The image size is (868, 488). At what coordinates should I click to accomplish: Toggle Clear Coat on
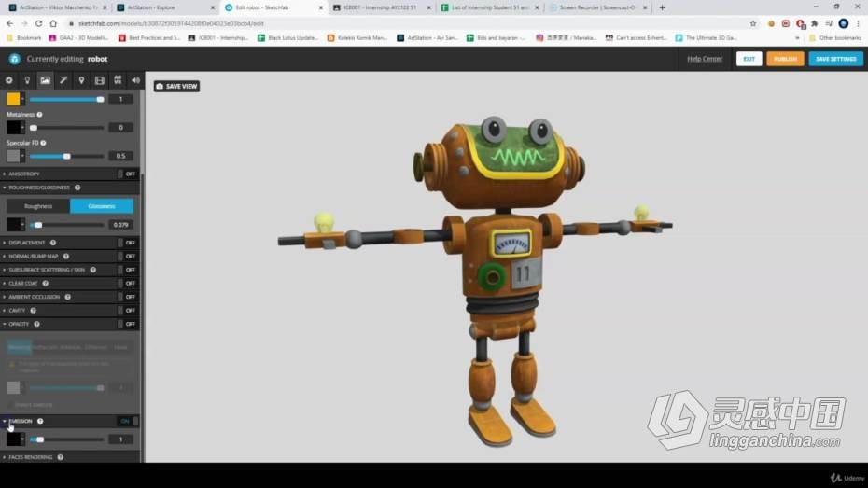click(x=127, y=284)
